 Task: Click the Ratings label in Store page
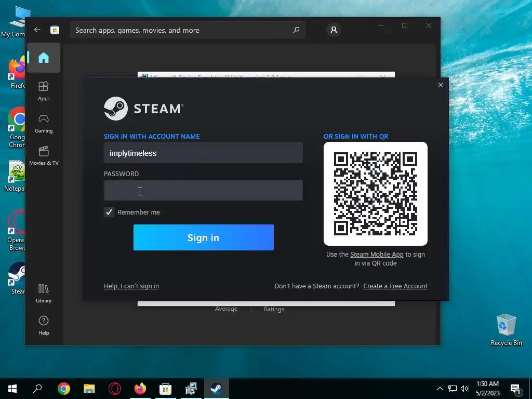tap(274, 309)
